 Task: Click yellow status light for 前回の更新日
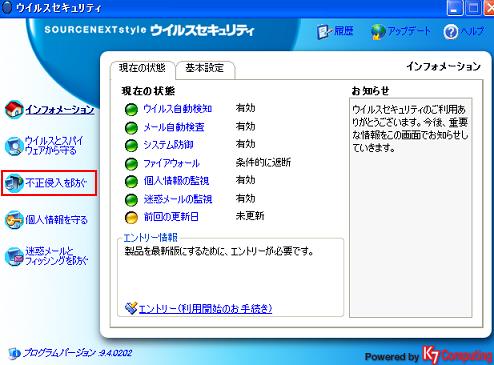tap(131, 218)
